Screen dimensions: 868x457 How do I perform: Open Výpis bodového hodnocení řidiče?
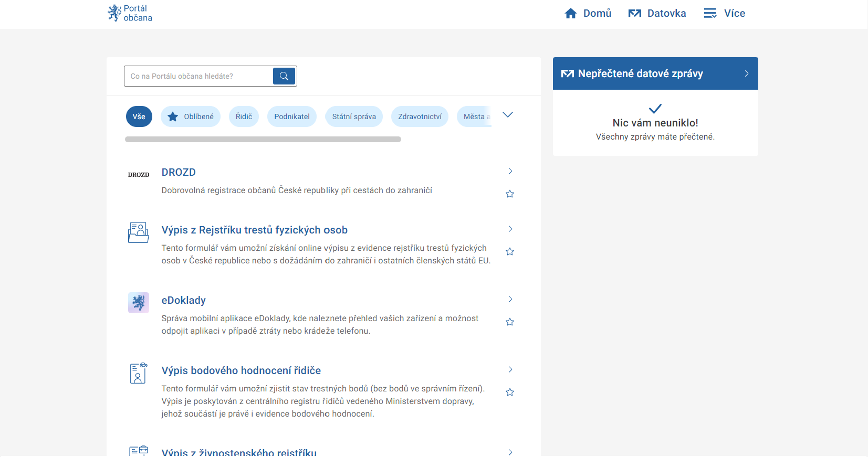[241, 370]
